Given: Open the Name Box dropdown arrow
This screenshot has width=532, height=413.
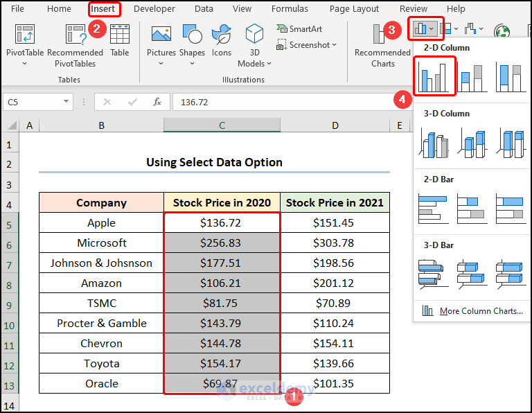Looking at the screenshot, I should pos(66,101).
